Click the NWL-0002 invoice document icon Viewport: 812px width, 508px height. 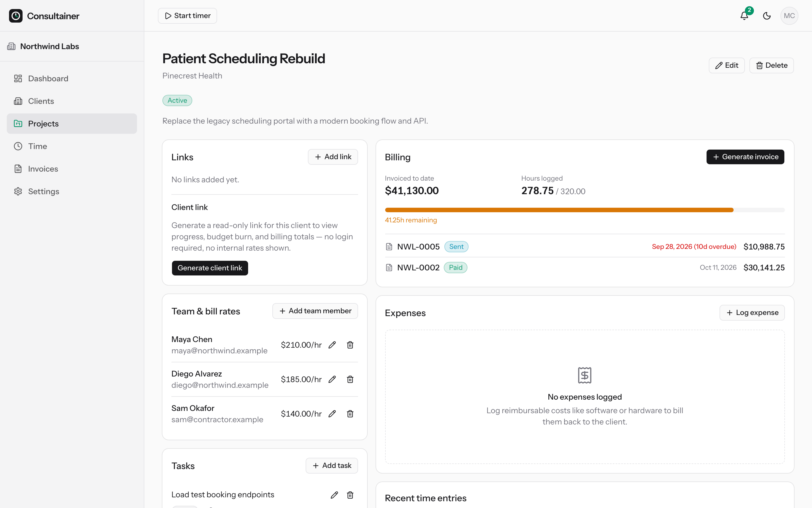coord(389,268)
